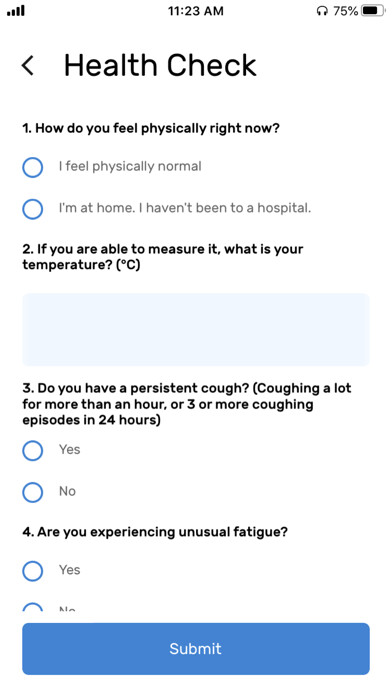Tap question 1 about feeling physically

(x=151, y=129)
